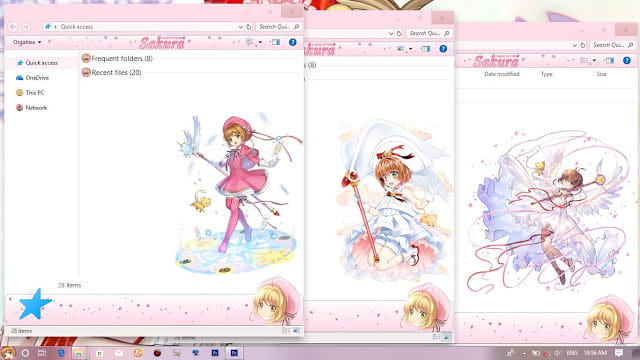Image resolution: width=640 pixels, height=360 pixels.
Task: Click search box in middle Explorer window
Action: coord(429,33)
